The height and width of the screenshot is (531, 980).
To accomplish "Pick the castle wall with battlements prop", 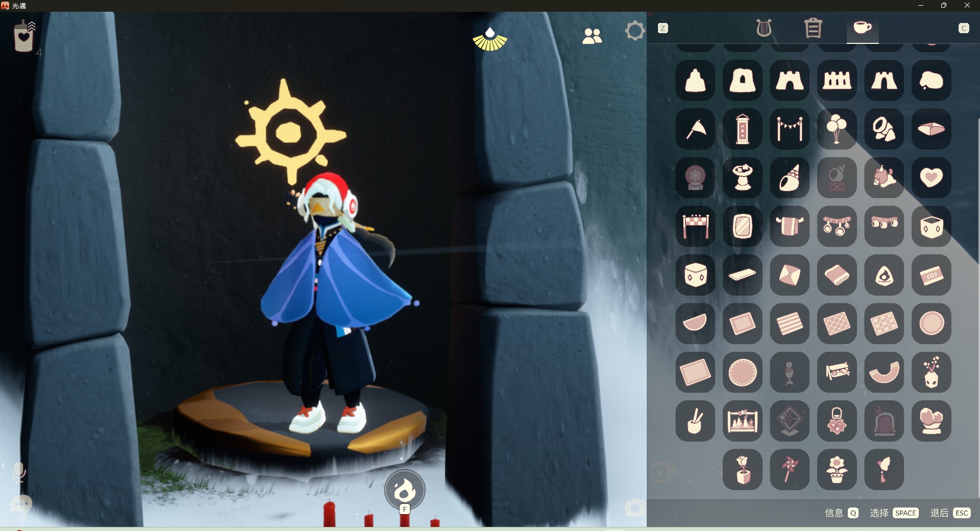I will [837, 80].
